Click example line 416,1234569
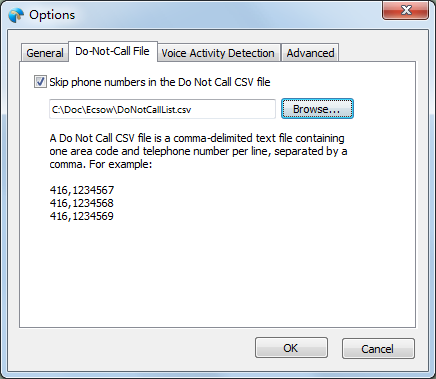 (82, 216)
